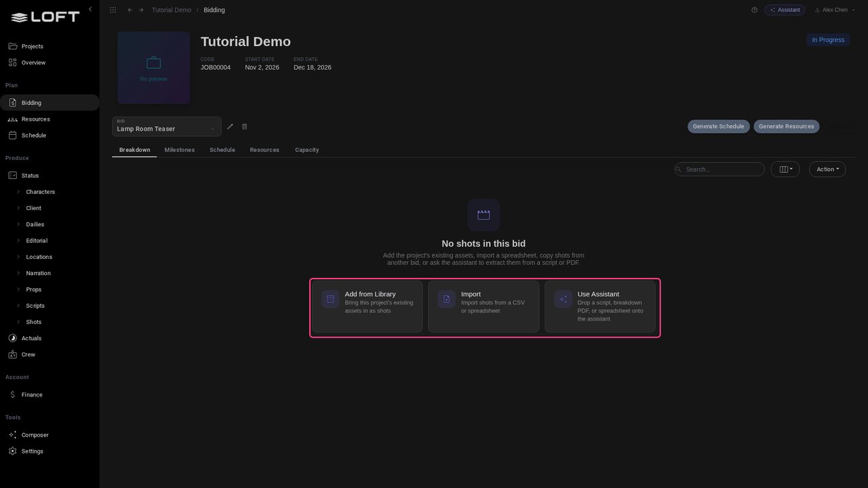Click the Schedule calendar icon in sidebar
Image resolution: width=868 pixels, height=488 pixels.
(x=12, y=136)
